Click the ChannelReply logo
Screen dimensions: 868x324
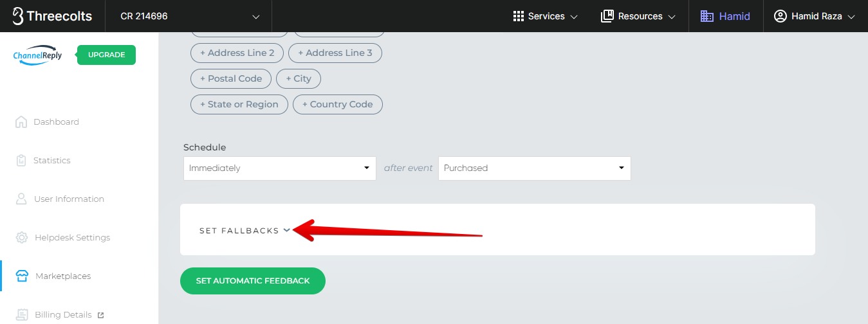pyautogui.click(x=37, y=55)
